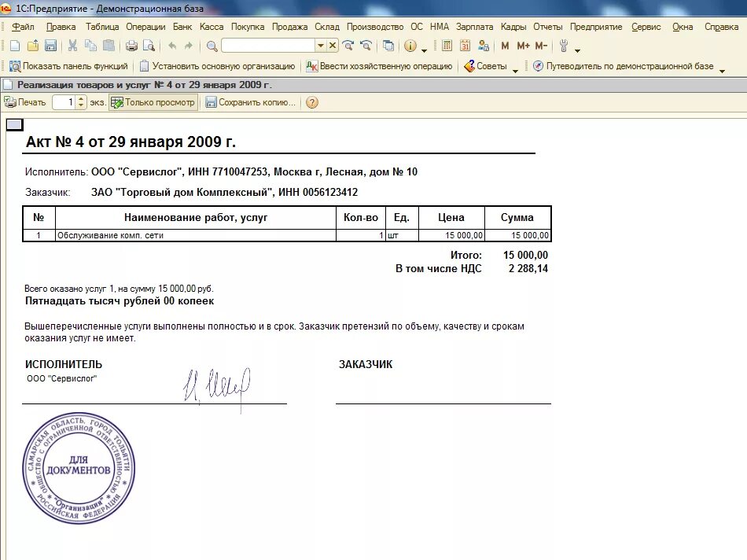Viewport: 747px width, 560px height.
Task: Click Ввести хозяйственную операцию button
Action: (379, 66)
